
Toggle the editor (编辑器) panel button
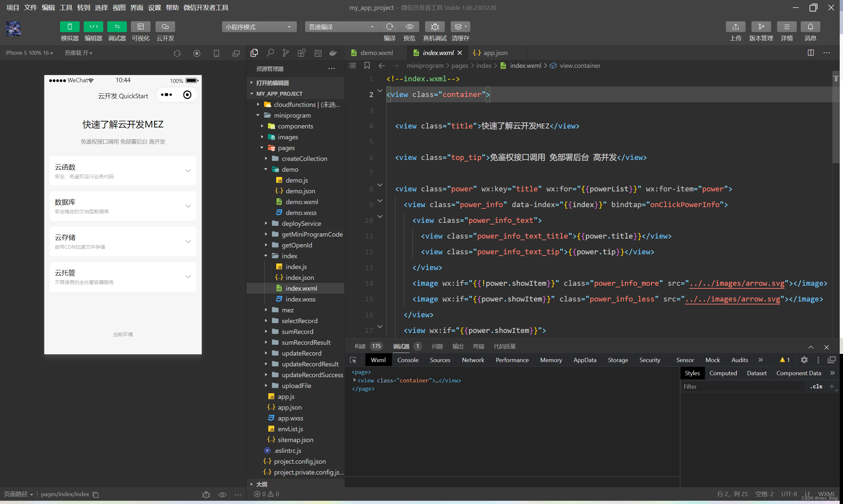pyautogui.click(x=93, y=27)
